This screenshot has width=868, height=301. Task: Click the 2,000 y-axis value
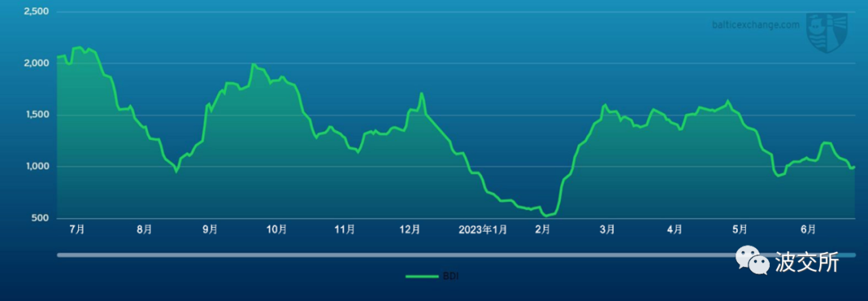tap(36, 64)
